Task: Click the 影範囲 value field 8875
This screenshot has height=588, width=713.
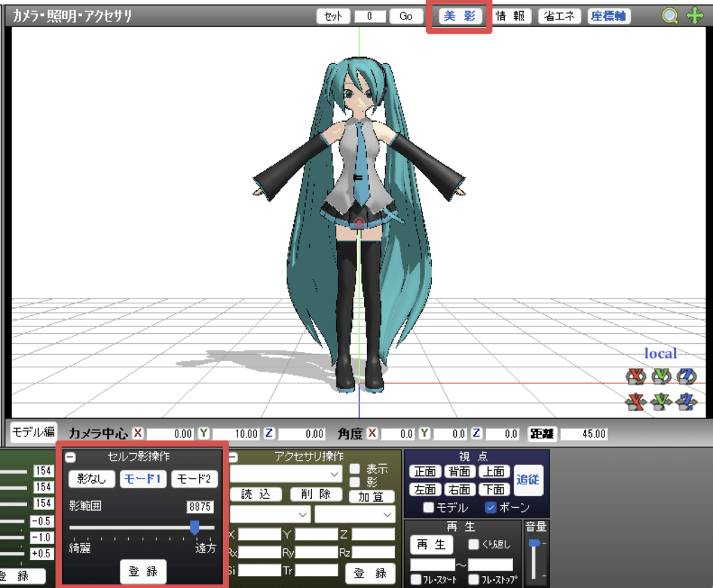Action: [x=200, y=507]
